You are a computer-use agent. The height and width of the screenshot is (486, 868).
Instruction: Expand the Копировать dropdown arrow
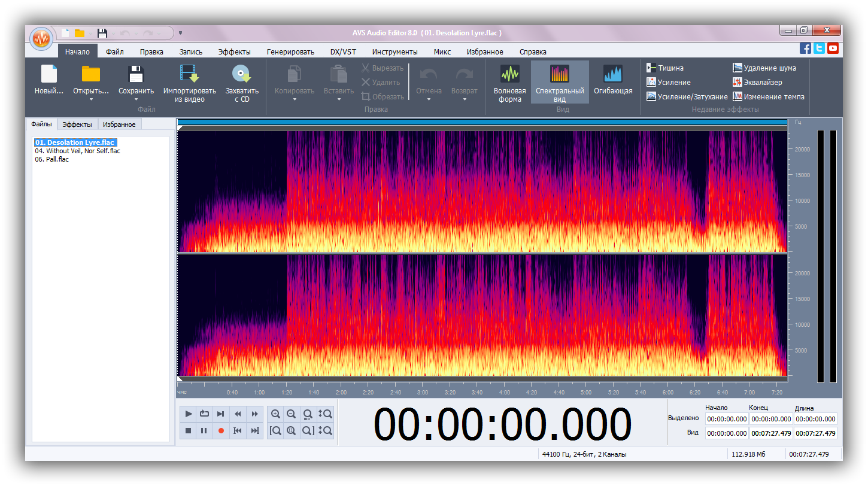[295, 99]
